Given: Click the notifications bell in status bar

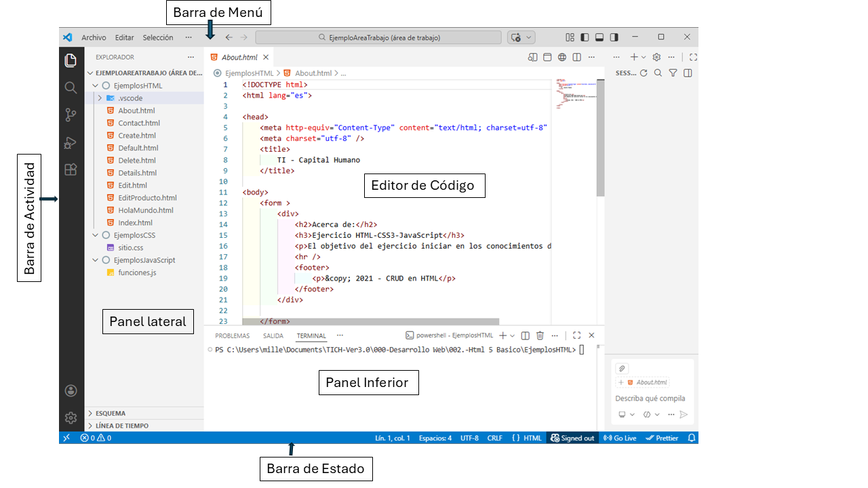Looking at the screenshot, I should coord(692,438).
